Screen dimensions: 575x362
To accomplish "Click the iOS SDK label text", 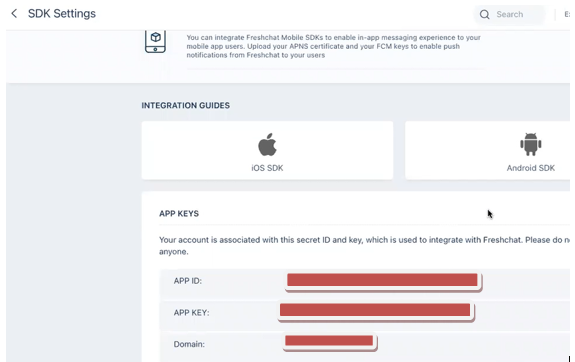I will pos(267,168).
